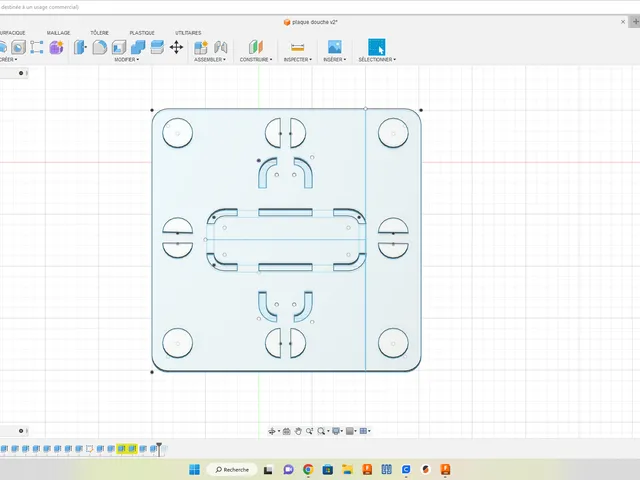Viewport: 640px width, 480px height.
Task: Open a new design tab with plus button
Action: coord(636,22)
